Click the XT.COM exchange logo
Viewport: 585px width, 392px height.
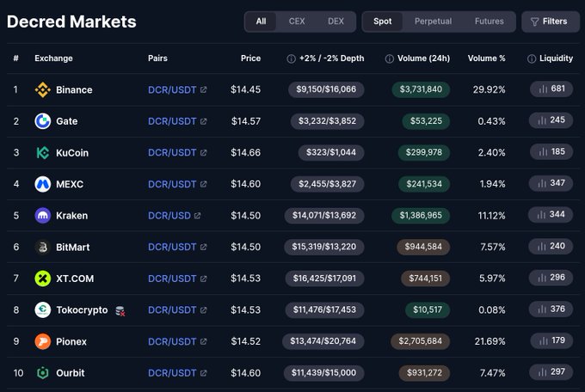pos(42,279)
